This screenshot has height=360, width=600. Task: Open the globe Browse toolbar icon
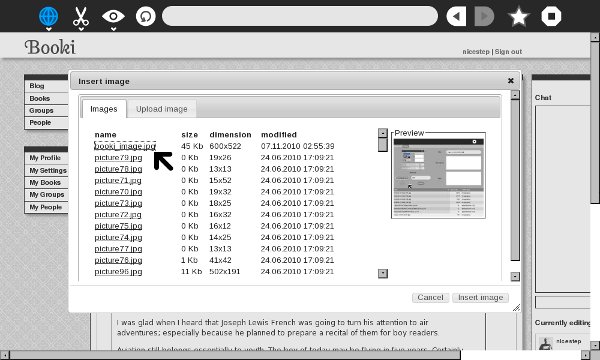(x=49, y=17)
